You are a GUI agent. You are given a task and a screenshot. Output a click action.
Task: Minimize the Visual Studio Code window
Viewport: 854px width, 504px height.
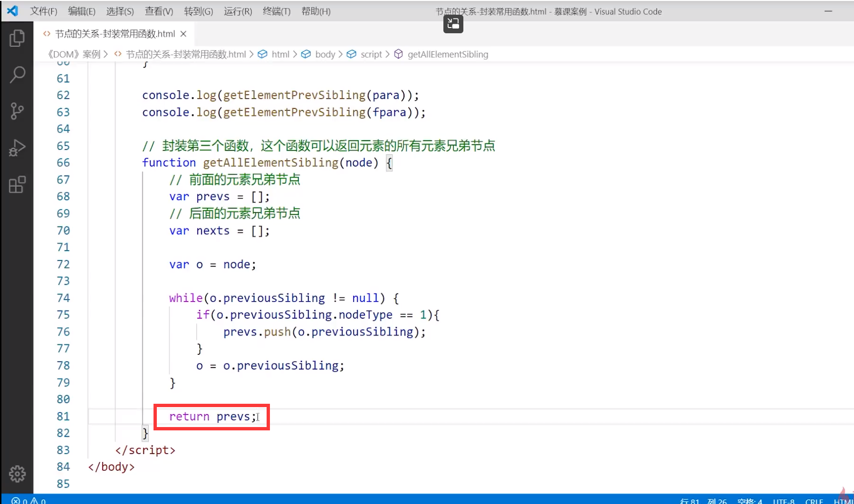[x=828, y=11]
